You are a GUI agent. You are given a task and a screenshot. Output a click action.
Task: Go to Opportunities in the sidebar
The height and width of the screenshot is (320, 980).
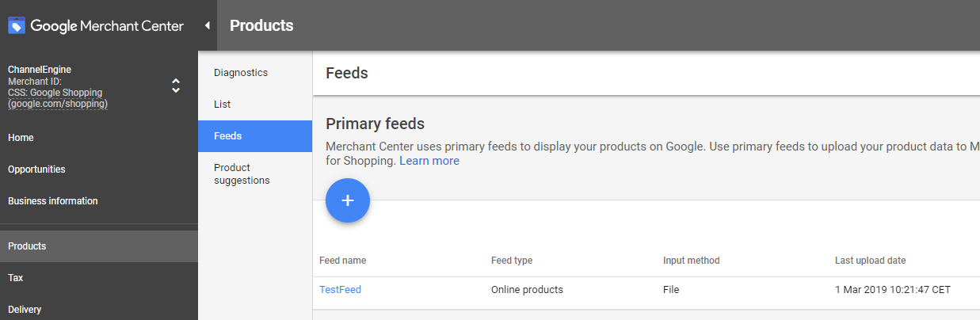coord(36,170)
